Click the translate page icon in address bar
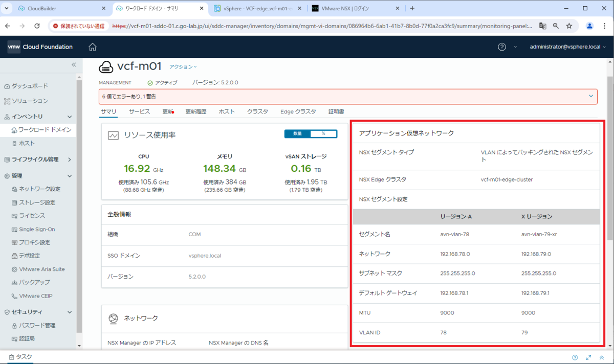 point(542,26)
